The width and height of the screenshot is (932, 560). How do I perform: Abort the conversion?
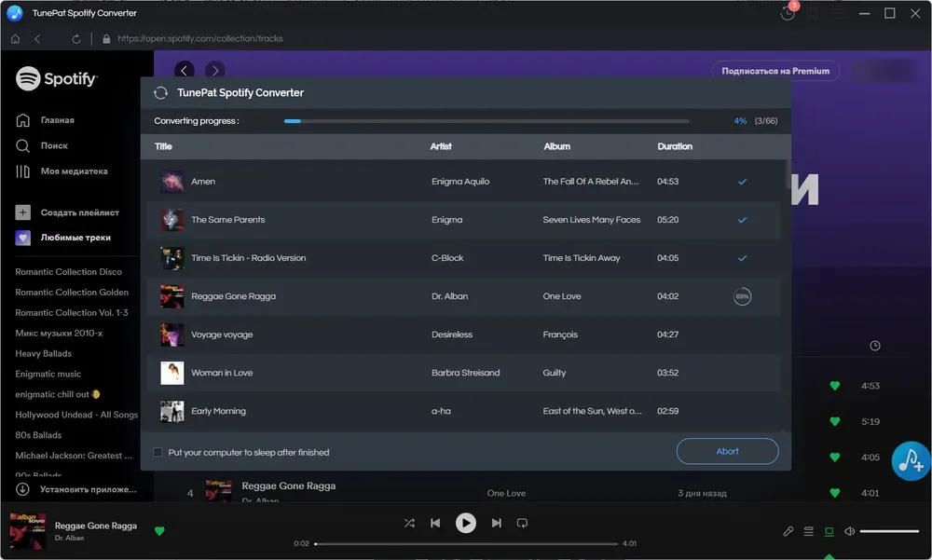[x=727, y=451]
